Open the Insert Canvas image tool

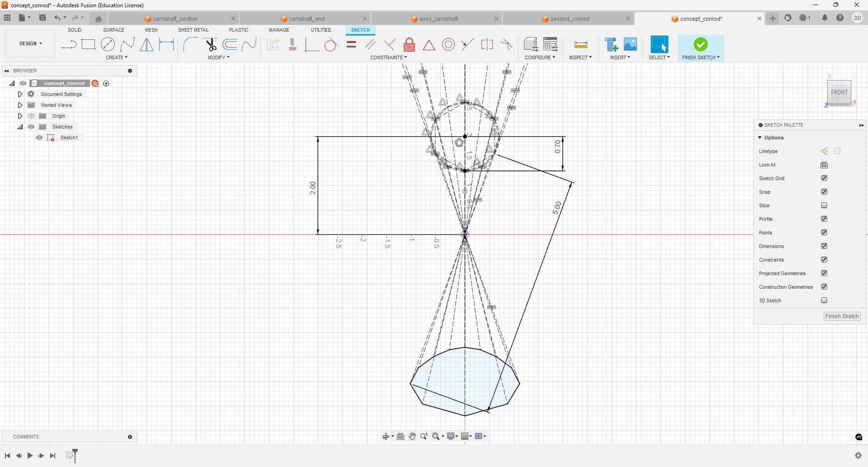(630, 44)
